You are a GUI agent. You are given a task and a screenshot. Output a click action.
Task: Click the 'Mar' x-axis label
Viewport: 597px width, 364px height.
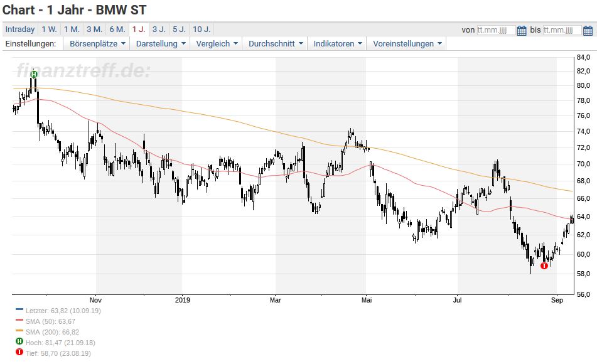[276, 300]
